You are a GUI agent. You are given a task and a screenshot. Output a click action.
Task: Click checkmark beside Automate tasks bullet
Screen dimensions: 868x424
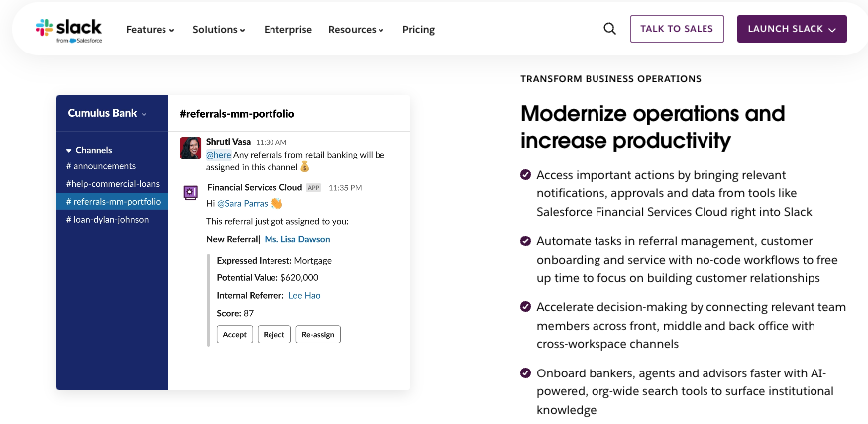pos(525,241)
